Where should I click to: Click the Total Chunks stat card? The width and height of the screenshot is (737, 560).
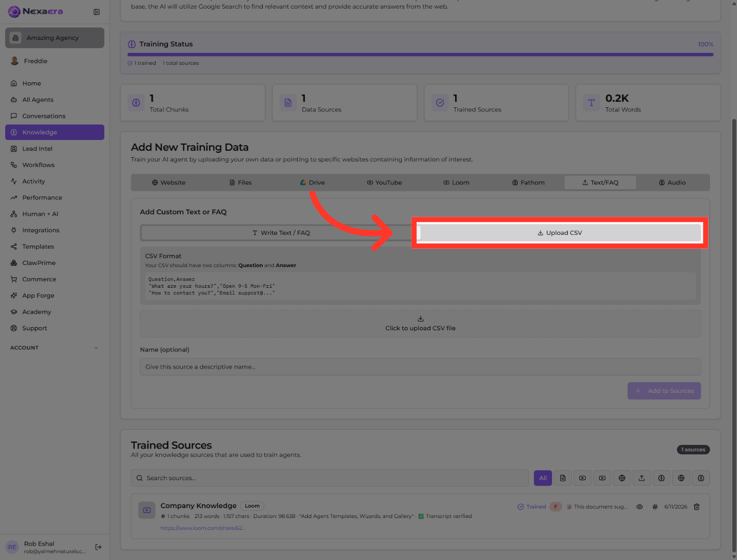pos(193,103)
